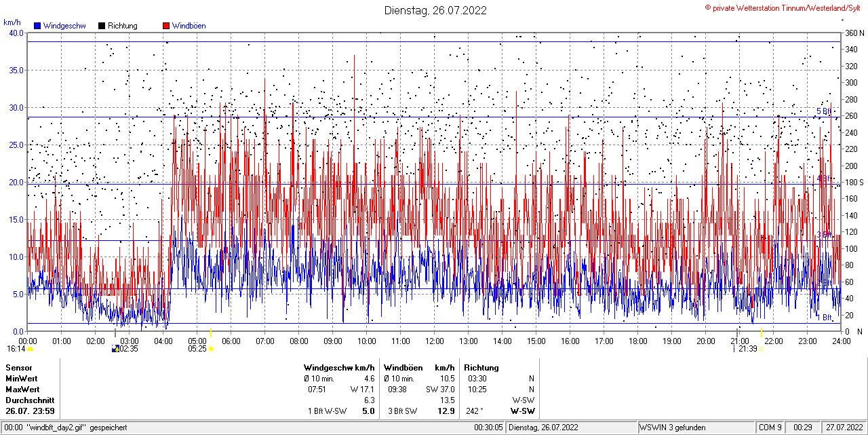Click the red Windböen legend color square
Screen dimensions: 868x435
click(x=167, y=26)
